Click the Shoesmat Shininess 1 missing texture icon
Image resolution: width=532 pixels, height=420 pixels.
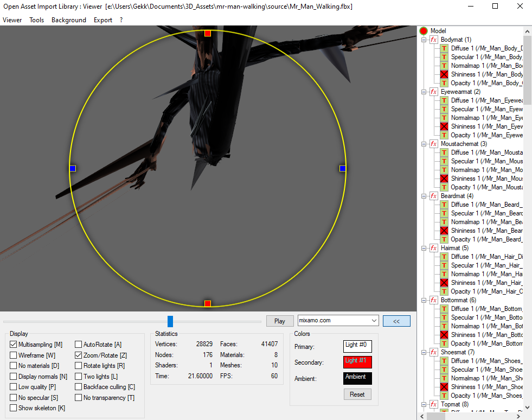(444, 387)
